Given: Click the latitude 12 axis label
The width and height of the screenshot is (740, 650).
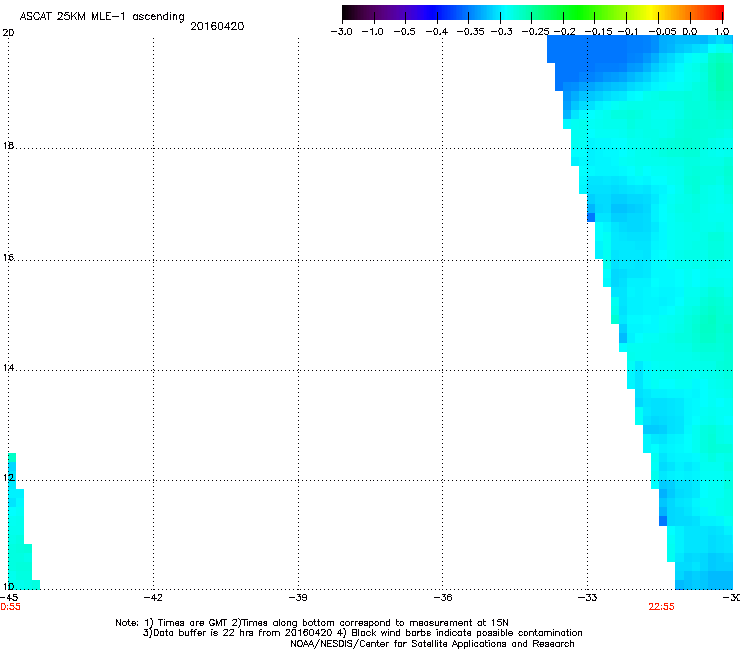Looking at the screenshot, I should pyautogui.click(x=8, y=478).
